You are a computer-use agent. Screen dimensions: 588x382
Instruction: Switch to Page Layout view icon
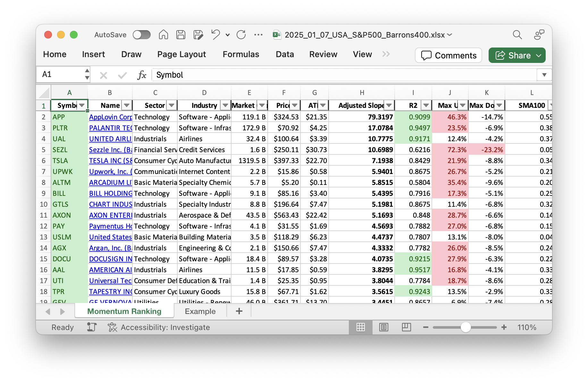(383, 327)
